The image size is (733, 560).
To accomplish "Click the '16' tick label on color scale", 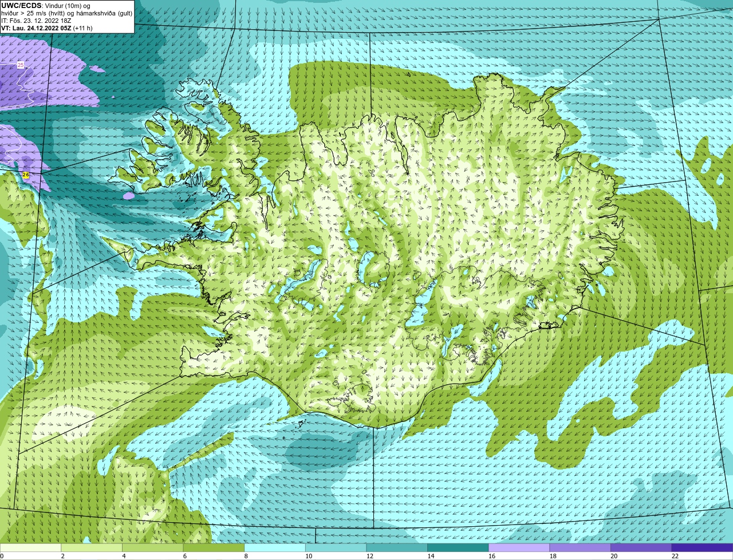I will tap(492, 556).
